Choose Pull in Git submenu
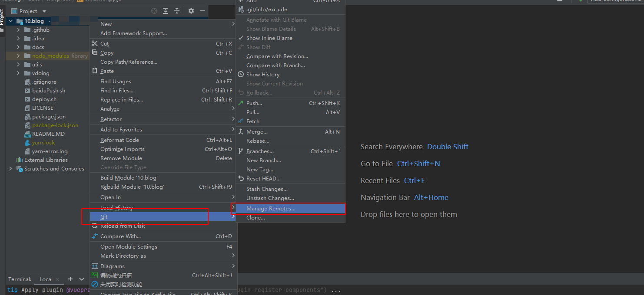644x295 pixels. coord(290,112)
